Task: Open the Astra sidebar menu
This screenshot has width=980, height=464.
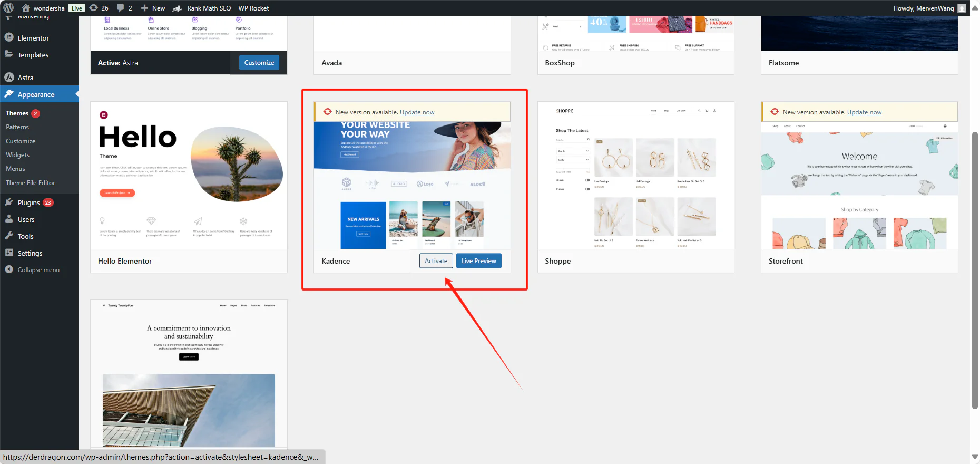Action: click(x=25, y=78)
